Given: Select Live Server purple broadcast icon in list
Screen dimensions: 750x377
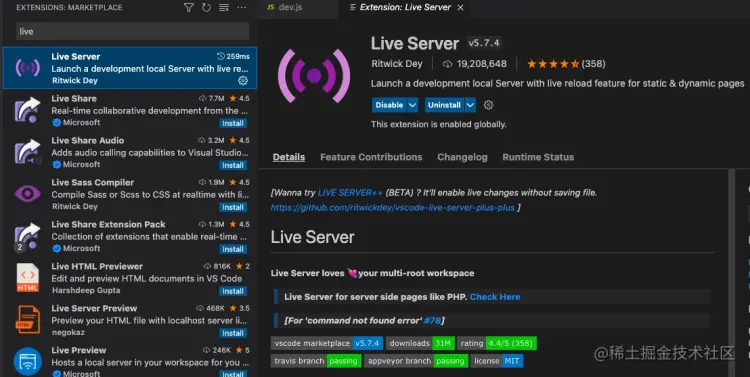Looking at the screenshot, I should click(27, 68).
